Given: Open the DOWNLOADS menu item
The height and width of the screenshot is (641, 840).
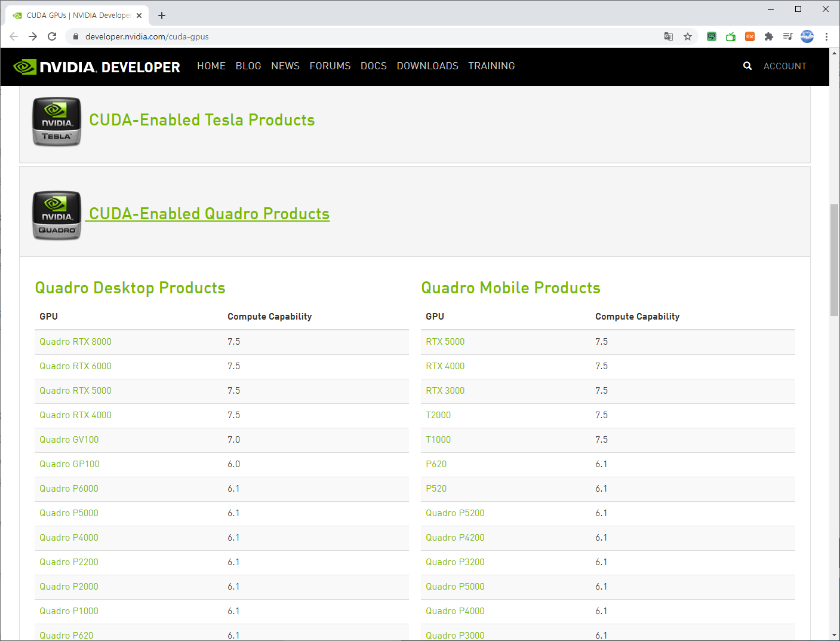Looking at the screenshot, I should 427,66.
